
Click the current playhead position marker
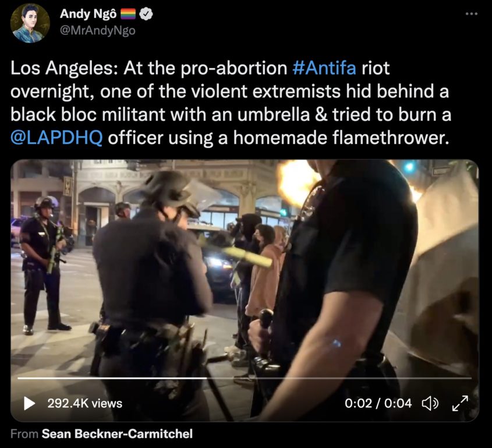point(206,378)
